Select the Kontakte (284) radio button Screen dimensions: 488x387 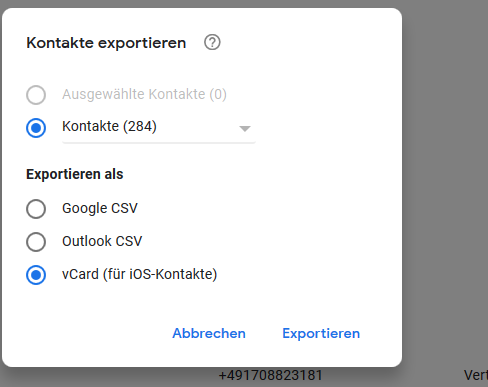pos(36,128)
